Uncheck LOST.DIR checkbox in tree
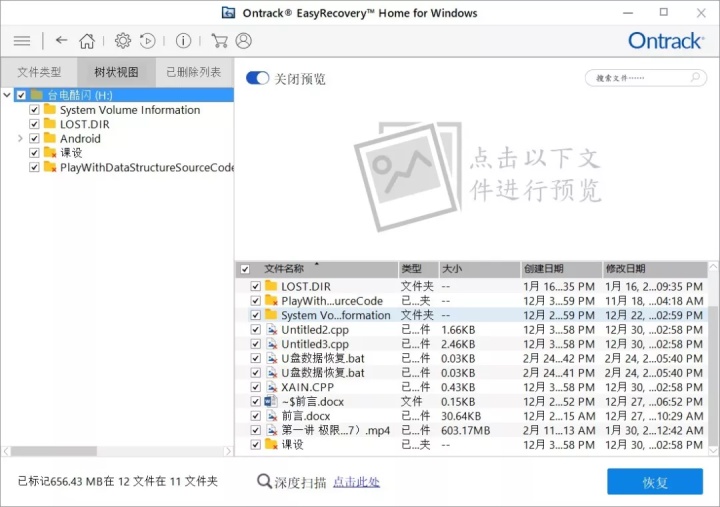The width and height of the screenshot is (720, 507). coord(34,124)
